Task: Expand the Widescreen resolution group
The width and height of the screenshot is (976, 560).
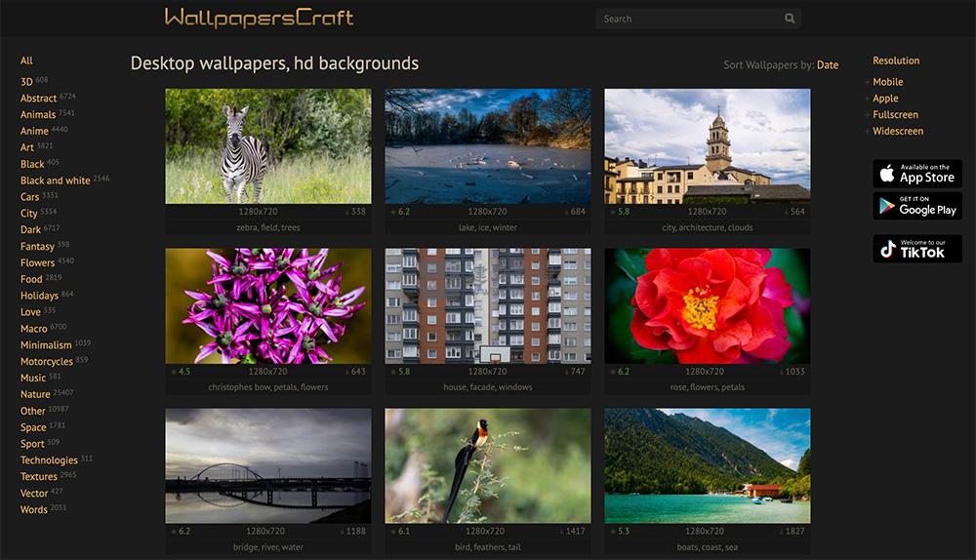Action: (897, 131)
